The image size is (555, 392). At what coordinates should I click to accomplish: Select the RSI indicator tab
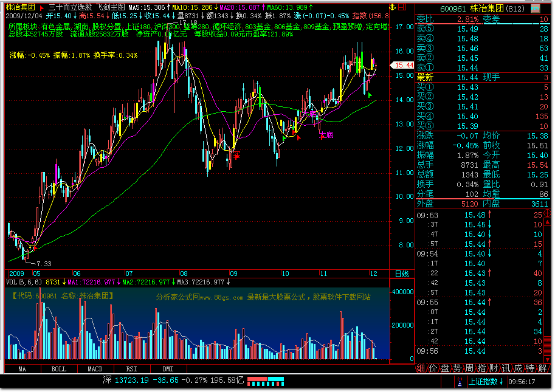[131, 369]
